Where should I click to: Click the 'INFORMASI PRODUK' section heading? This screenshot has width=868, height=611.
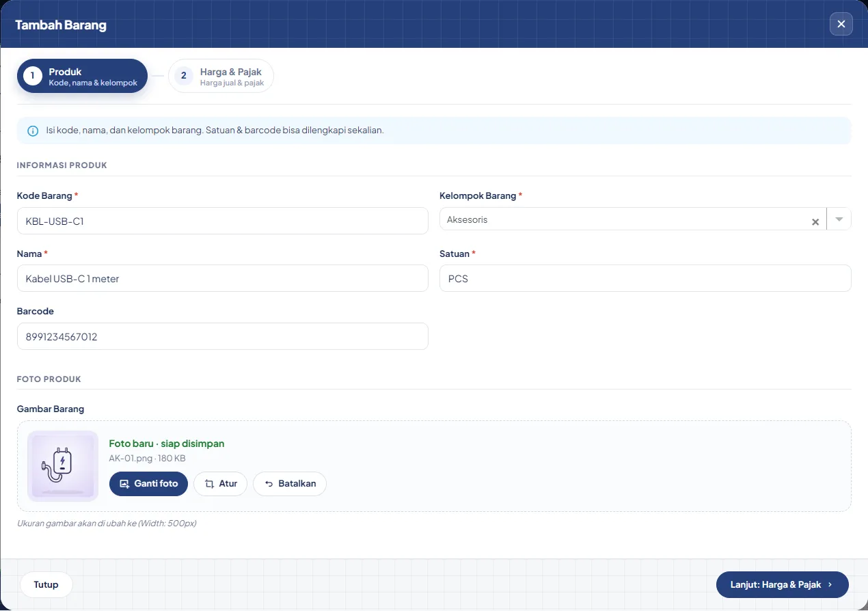(x=62, y=165)
